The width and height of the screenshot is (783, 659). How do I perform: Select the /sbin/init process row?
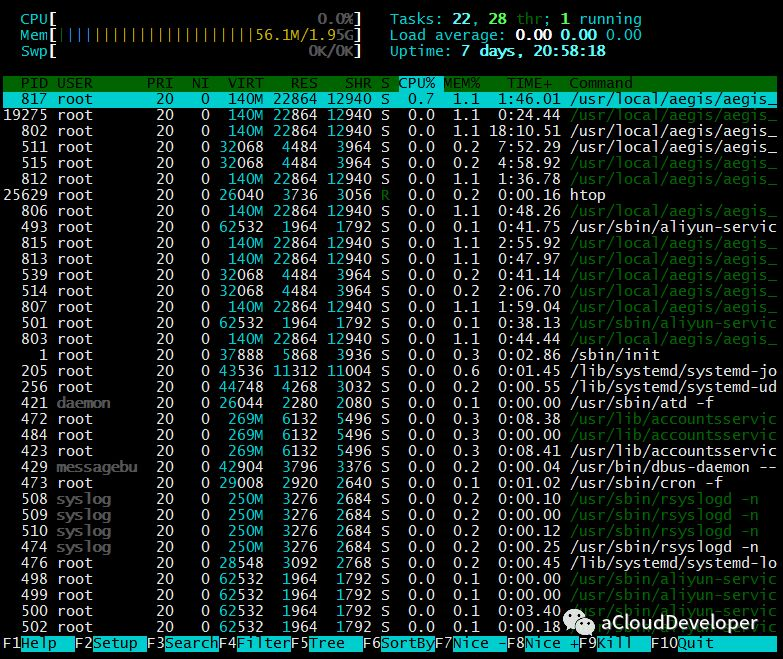(x=390, y=355)
